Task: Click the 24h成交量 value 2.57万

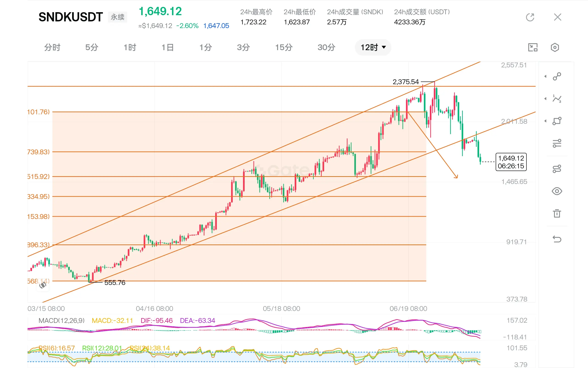Action: tap(337, 22)
